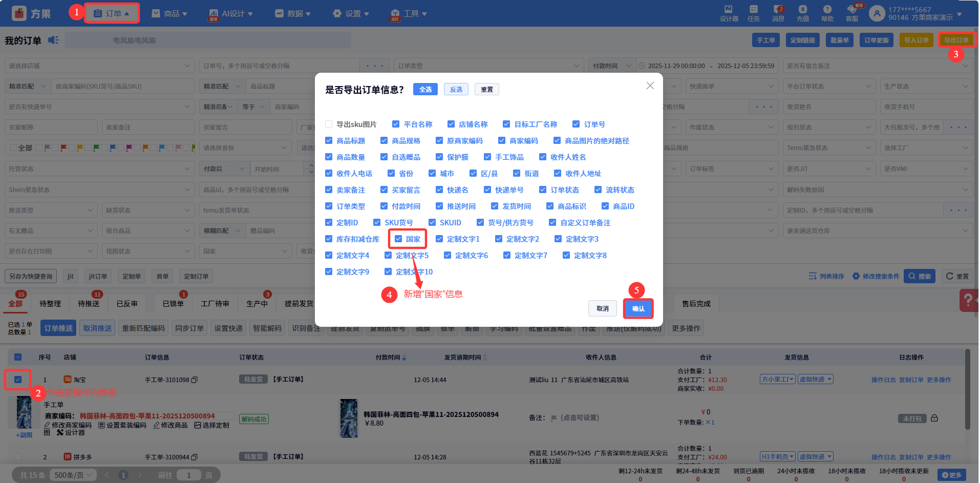The image size is (980, 483).
Task: Switch to the 待整理 tab
Action: point(50,304)
